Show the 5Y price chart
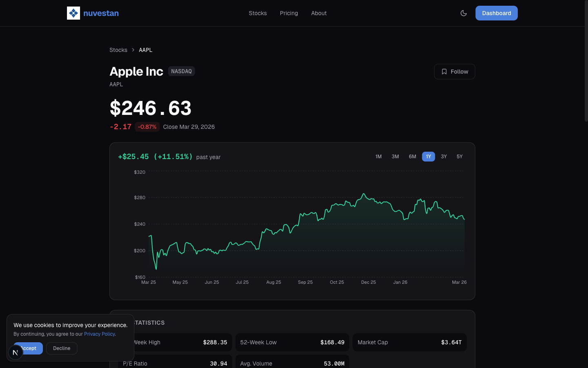Image resolution: width=588 pixels, height=368 pixels. 460,157
